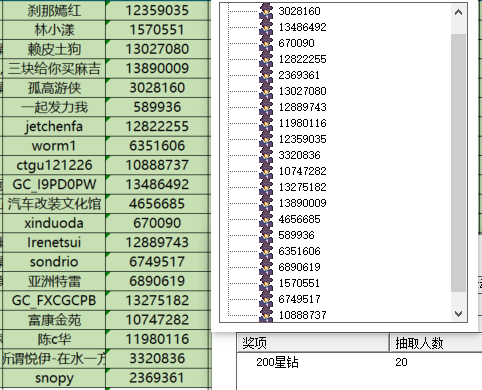Select tree entry text 13486492
The height and width of the screenshot is (390, 482).
(302, 27)
